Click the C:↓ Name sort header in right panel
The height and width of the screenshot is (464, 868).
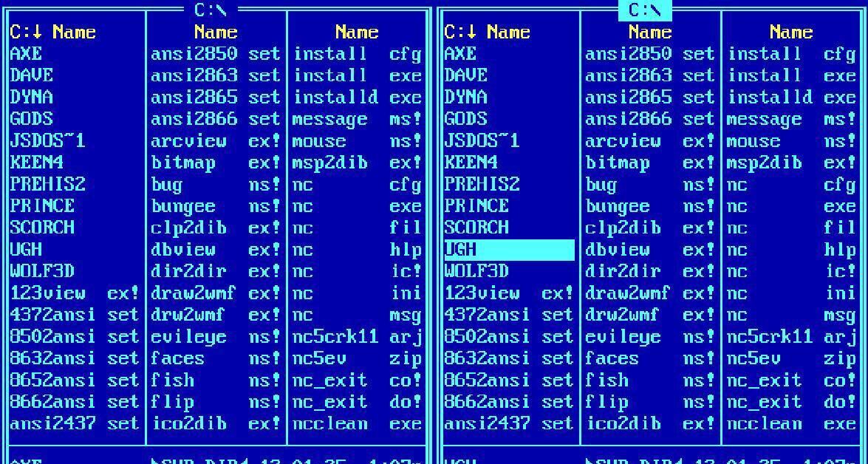click(x=488, y=33)
